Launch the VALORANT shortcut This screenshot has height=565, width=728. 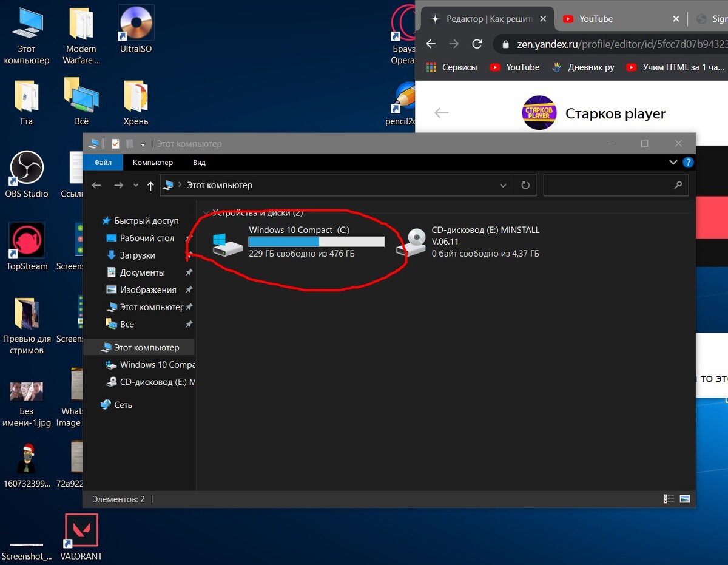click(x=81, y=537)
